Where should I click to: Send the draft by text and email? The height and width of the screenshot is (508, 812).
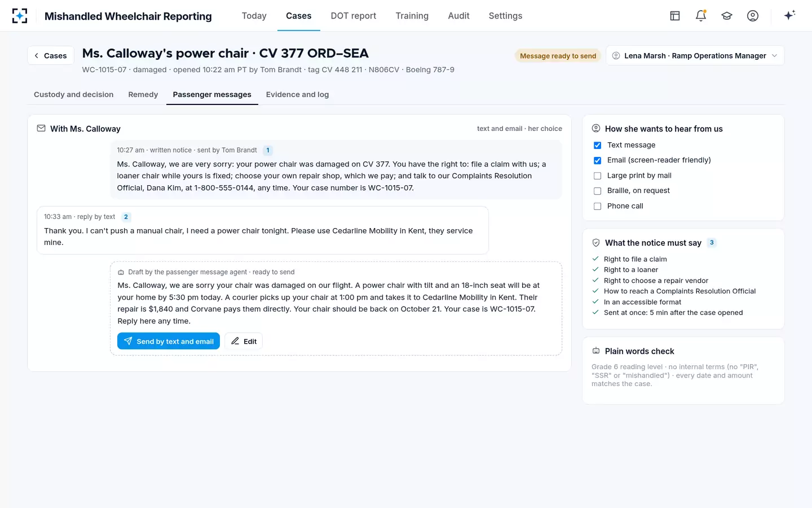click(x=169, y=341)
